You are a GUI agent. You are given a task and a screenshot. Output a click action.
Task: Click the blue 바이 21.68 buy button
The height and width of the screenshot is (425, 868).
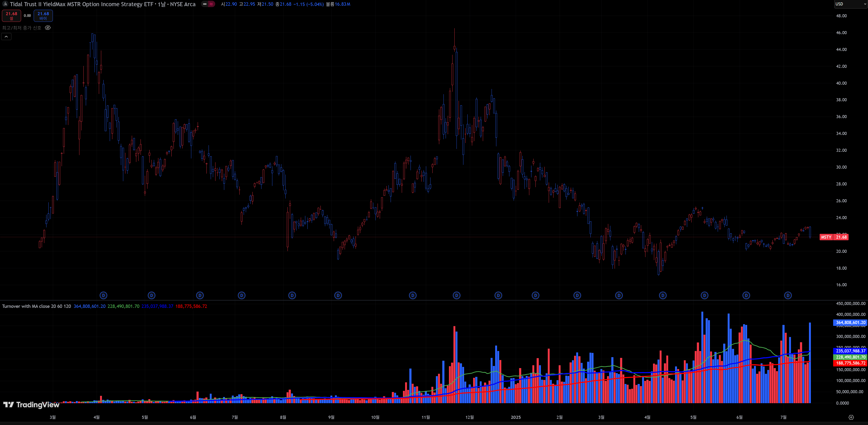coord(43,15)
